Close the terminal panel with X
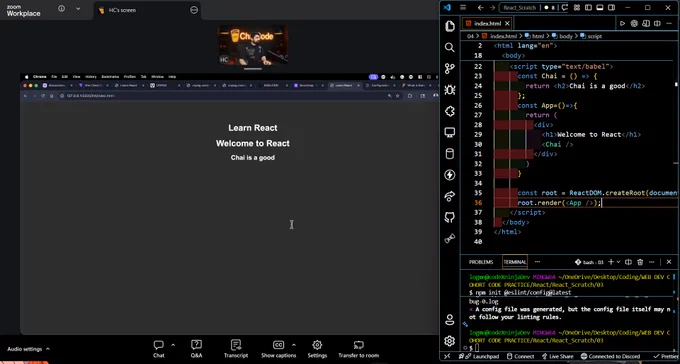This screenshot has height=364, width=680. pyautogui.click(x=669, y=262)
